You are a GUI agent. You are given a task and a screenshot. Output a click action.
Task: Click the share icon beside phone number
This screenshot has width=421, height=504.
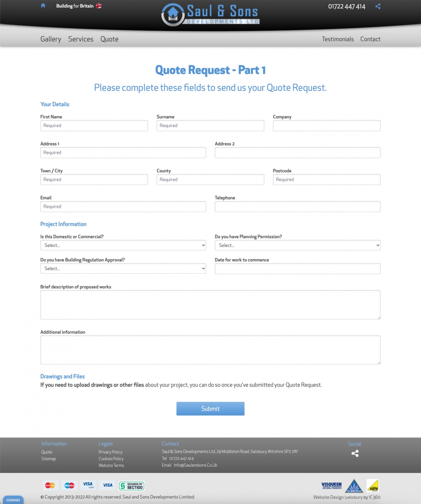[x=378, y=6]
